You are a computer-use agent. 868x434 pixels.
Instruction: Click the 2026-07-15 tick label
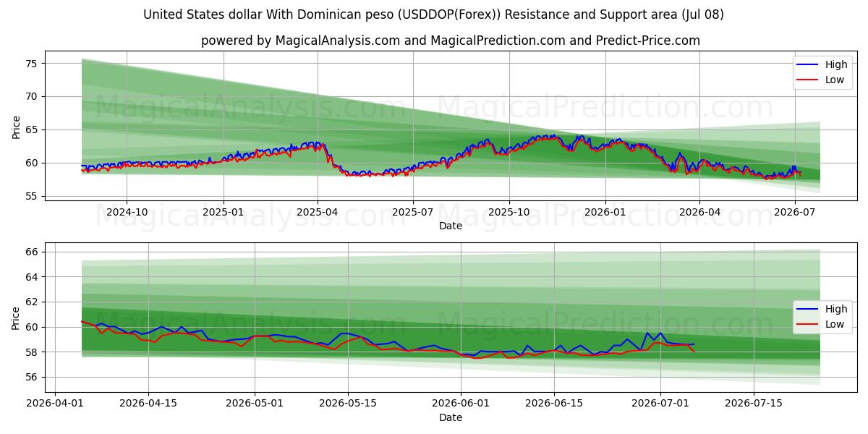point(753,404)
